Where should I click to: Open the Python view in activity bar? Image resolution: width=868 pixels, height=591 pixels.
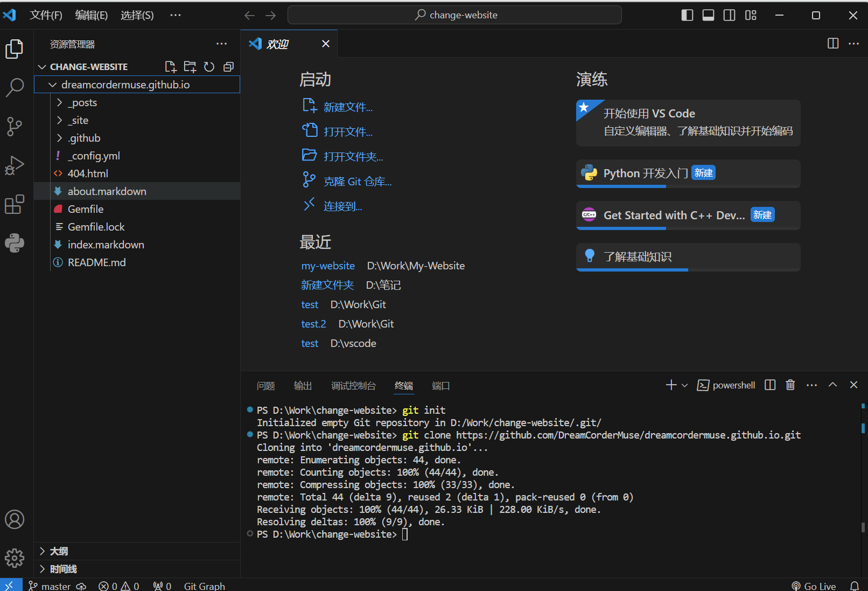pyautogui.click(x=15, y=243)
